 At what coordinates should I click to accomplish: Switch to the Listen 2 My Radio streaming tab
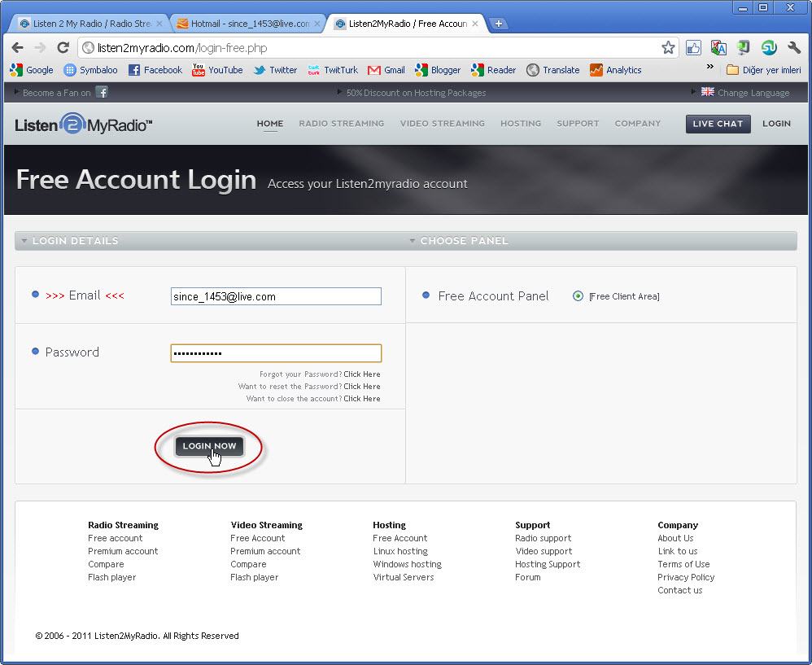click(91, 24)
